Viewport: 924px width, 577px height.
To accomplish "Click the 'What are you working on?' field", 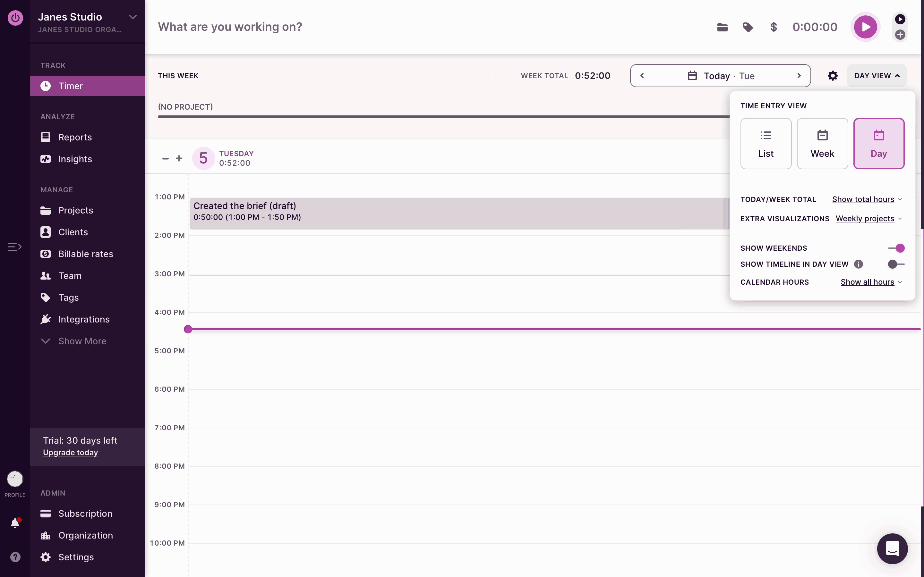I will point(230,27).
